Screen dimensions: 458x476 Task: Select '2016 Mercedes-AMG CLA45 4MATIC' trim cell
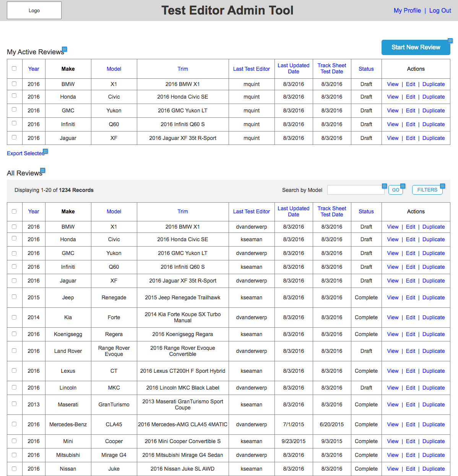(183, 424)
